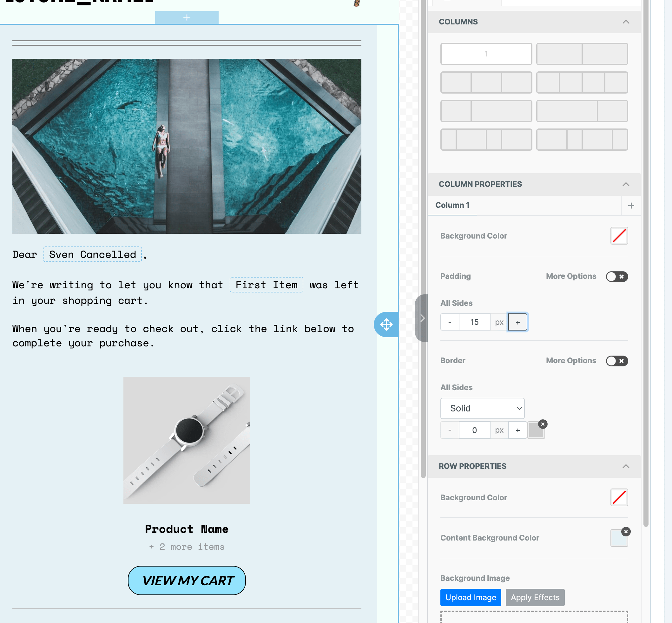The image size is (672, 623).
Task: Select the three equal columns layout
Action: tap(486, 82)
